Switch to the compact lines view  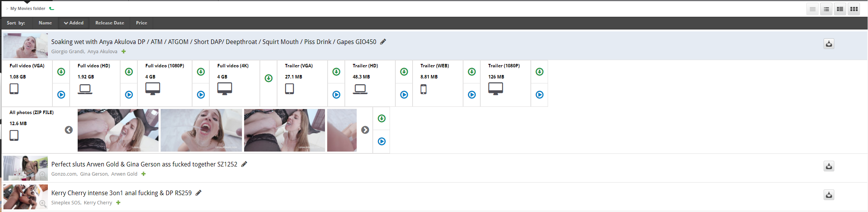coord(813,9)
